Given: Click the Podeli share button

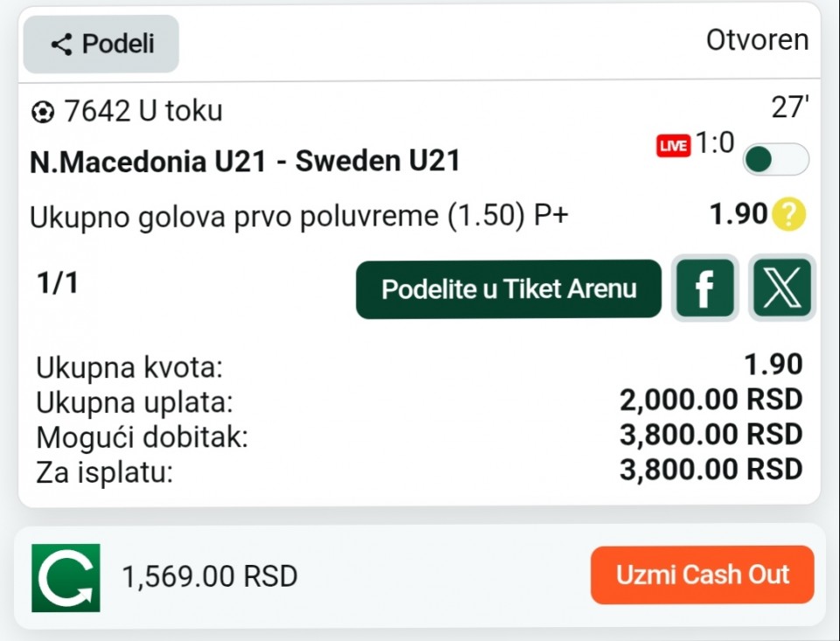Looking at the screenshot, I should (x=101, y=44).
